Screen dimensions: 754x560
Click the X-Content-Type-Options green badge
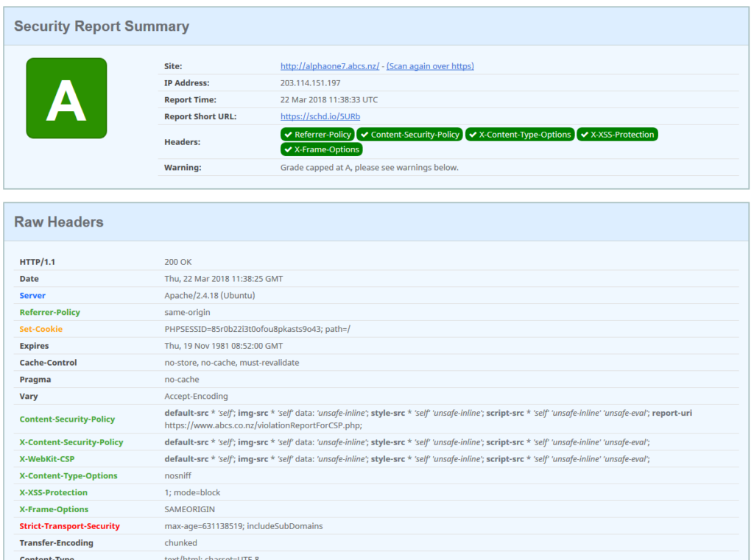click(520, 135)
